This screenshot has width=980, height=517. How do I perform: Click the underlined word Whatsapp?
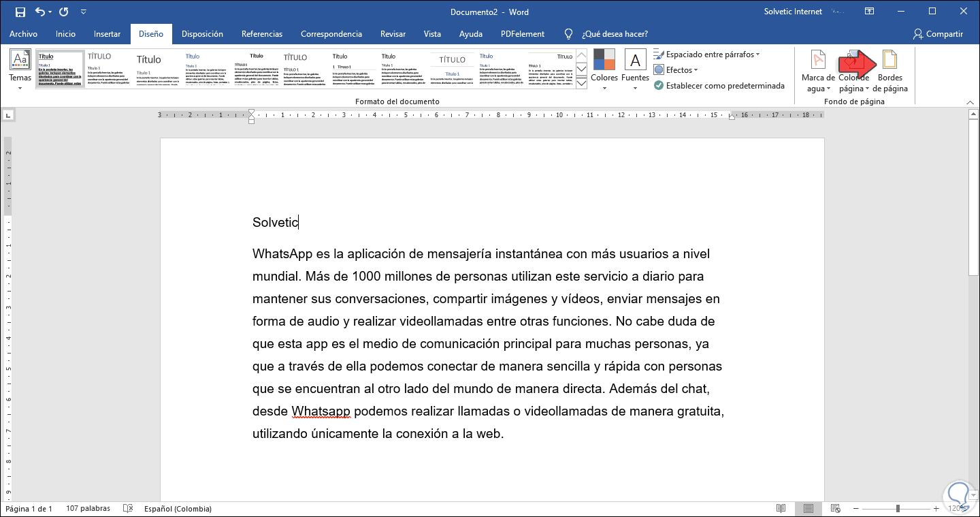pyautogui.click(x=321, y=411)
